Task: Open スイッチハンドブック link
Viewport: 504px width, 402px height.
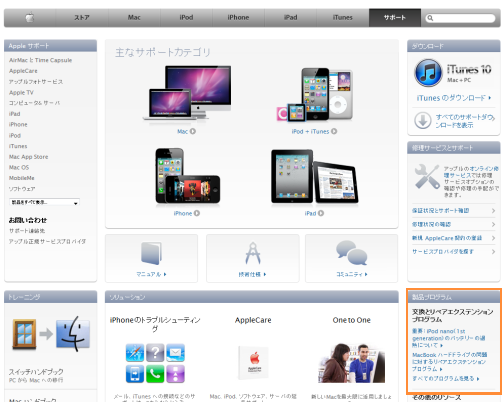Action: 36,372
